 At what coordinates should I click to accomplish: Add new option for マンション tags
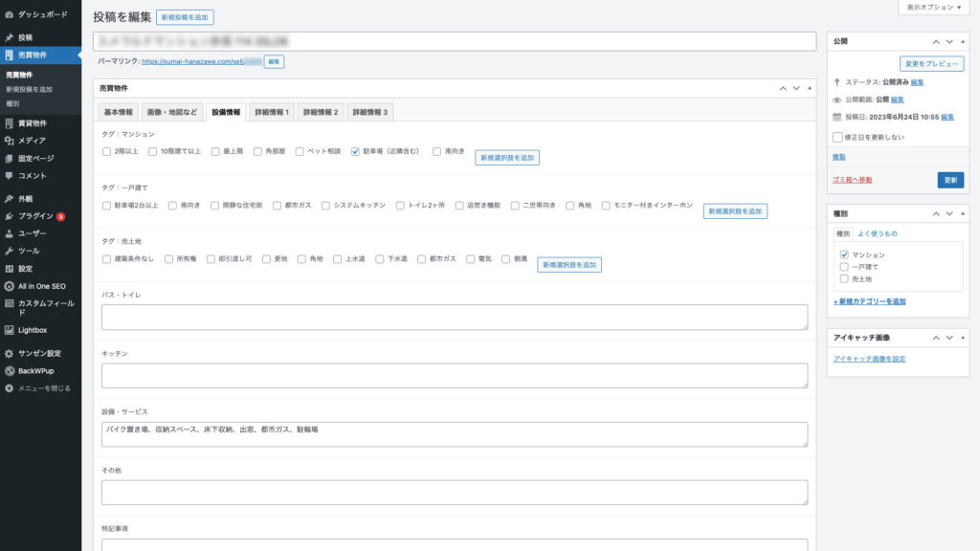[507, 158]
